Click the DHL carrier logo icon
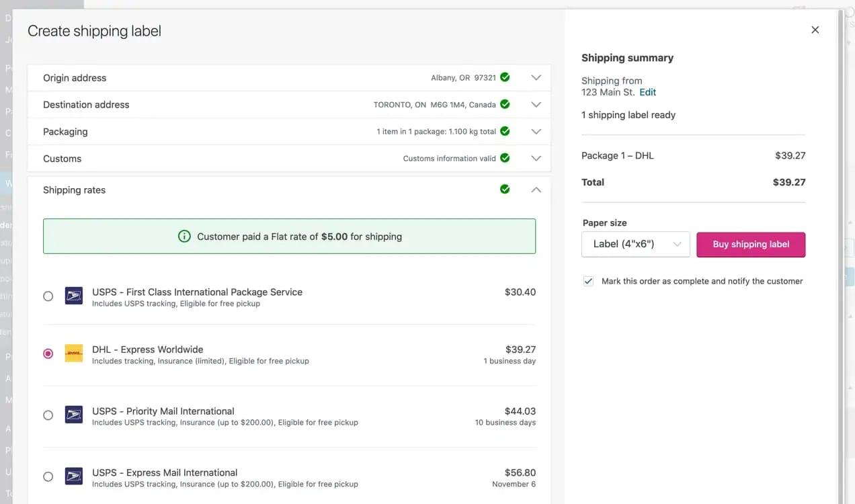 [x=74, y=353]
